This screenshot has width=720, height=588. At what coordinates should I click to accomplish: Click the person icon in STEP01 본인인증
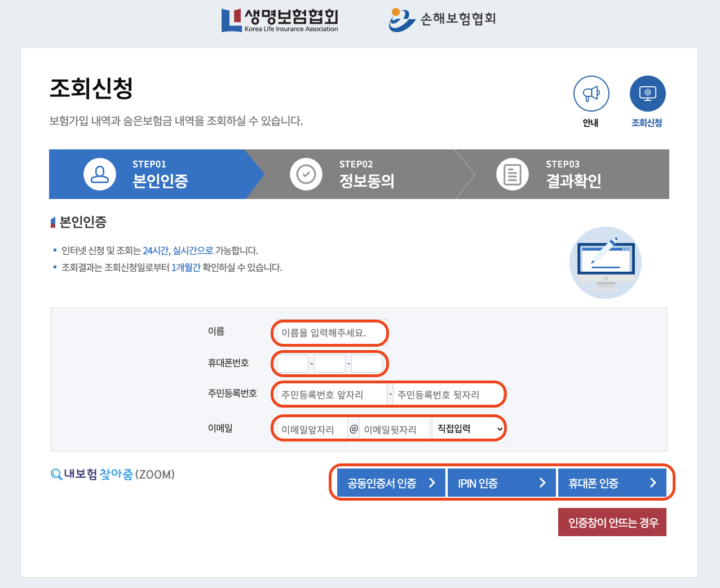[x=100, y=174]
